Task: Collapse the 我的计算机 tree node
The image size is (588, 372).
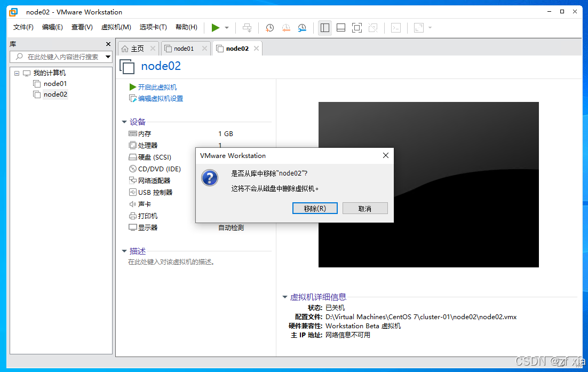Action: 17,73
